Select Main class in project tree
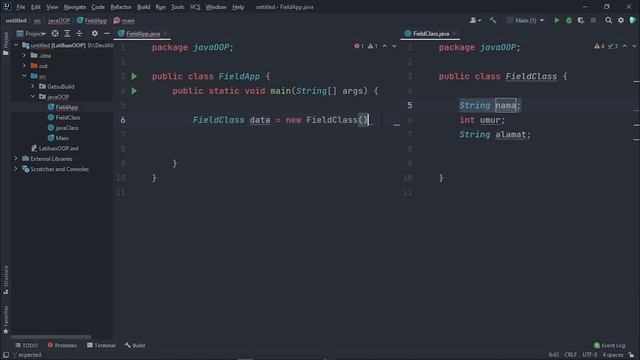Viewport: 640px width, 360px height. click(x=62, y=138)
